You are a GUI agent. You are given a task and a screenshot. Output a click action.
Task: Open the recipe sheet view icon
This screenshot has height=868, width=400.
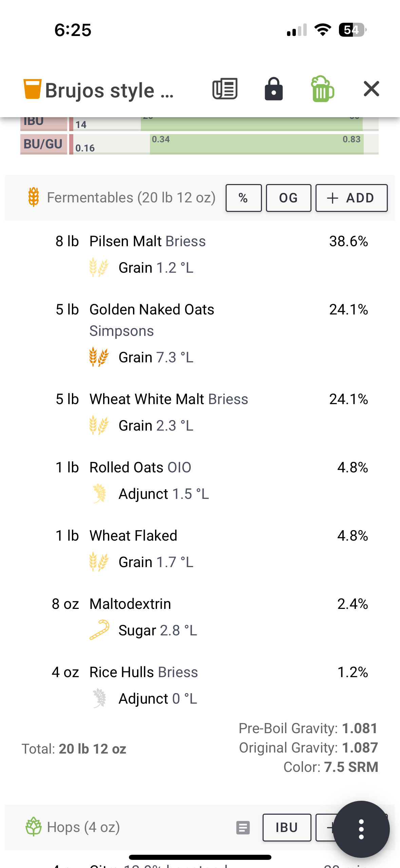coord(225,89)
